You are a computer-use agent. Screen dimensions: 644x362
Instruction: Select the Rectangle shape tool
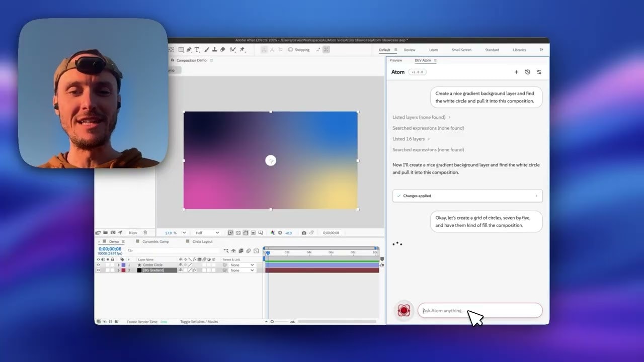tap(181, 50)
